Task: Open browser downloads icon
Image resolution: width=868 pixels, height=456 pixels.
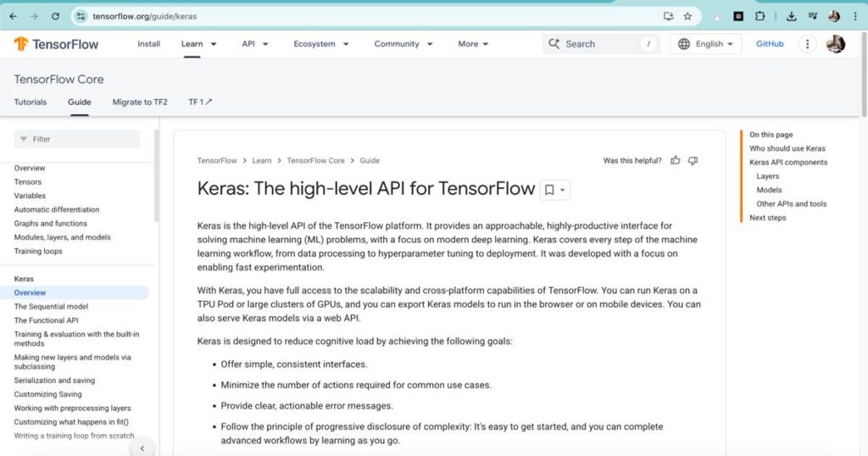Action: click(x=792, y=16)
